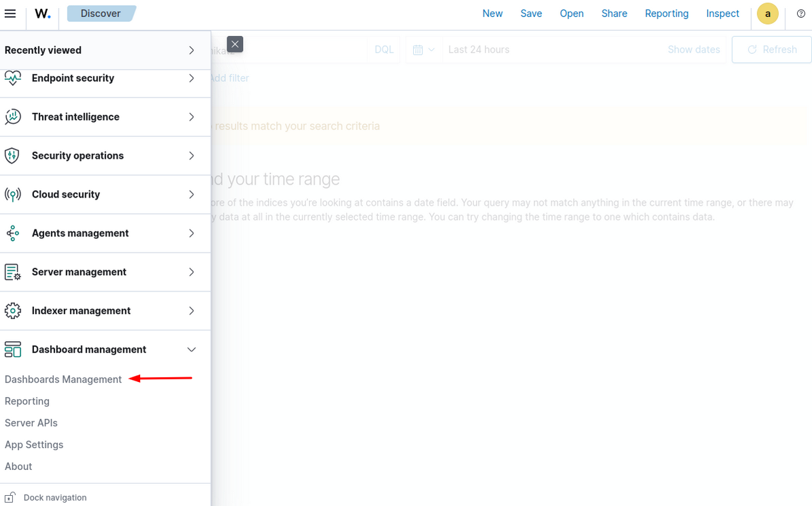Viewport: 812px width, 506px height.
Task: Toggle Dock navigation lock
Action: (11, 498)
